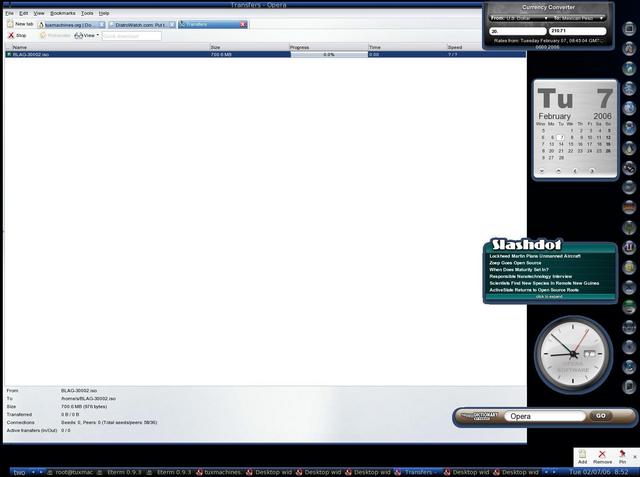This screenshot has height=477, width=640.
Task: Click the dictionary logo in search widget
Action: tap(480, 416)
